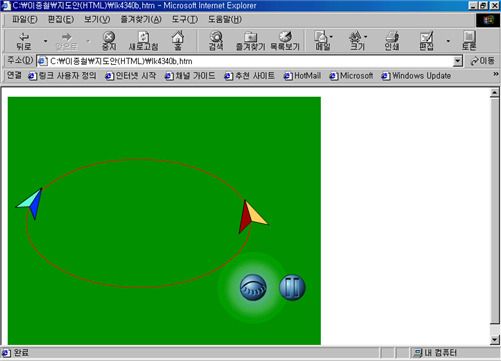Image resolution: width=501 pixels, height=361 pixels.
Task: Click the Print (인쇄) toolbar icon
Action: 392,41
